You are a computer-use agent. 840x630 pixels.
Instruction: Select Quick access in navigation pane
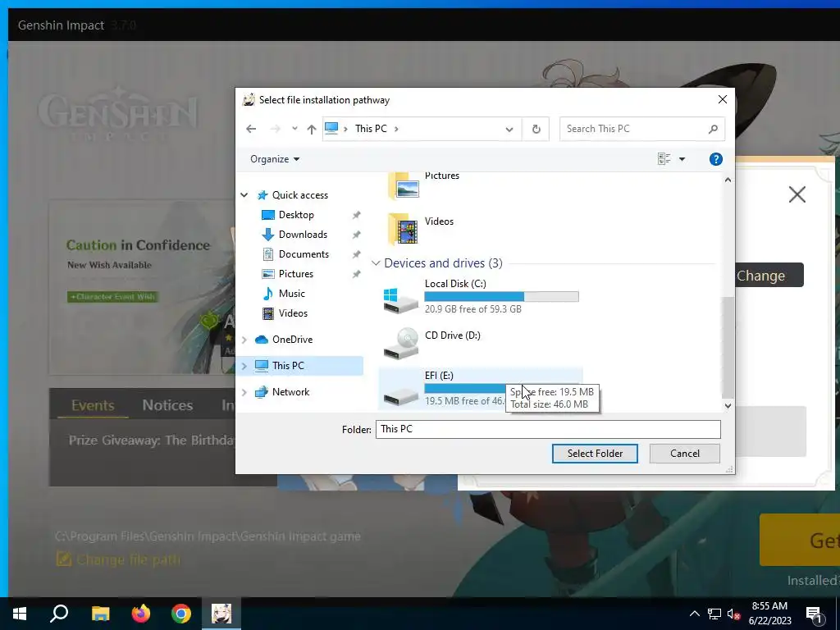pos(293,195)
